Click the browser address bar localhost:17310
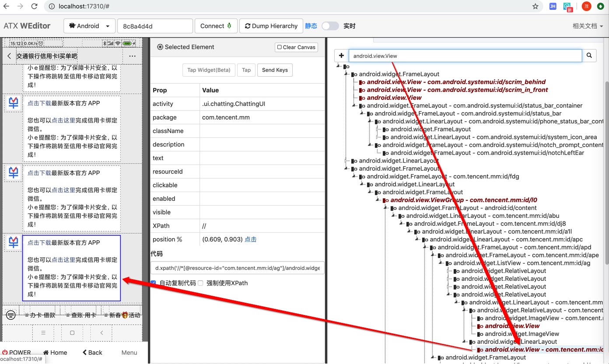 [x=289, y=6]
